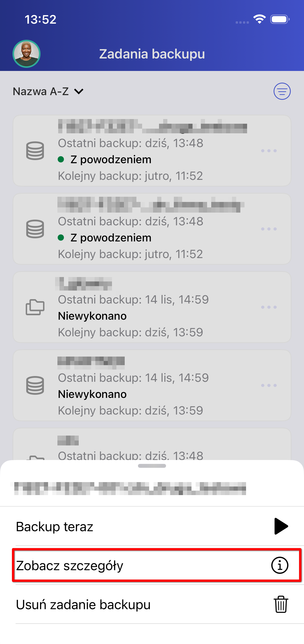304x644 pixels.
Task: Tap the trash icon for Usuń zadanie
Action: [281, 604]
